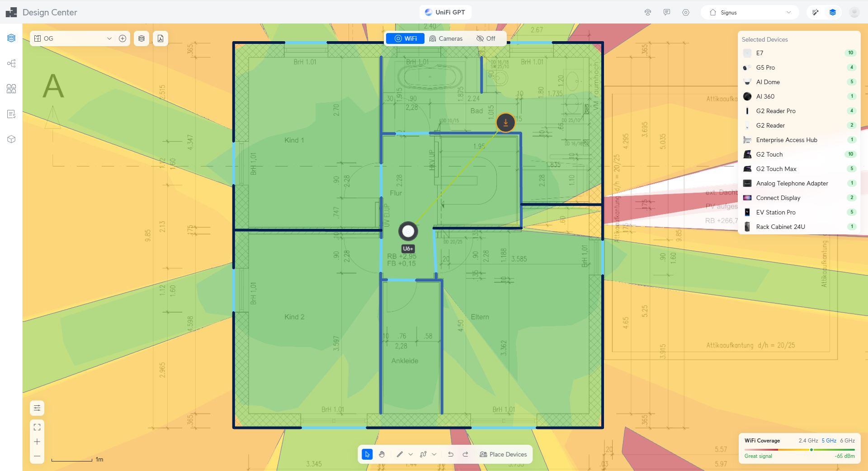This screenshot has width=868, height=471.
Task: Select G2 Reader Pro in device list
Action: [799, 111]
